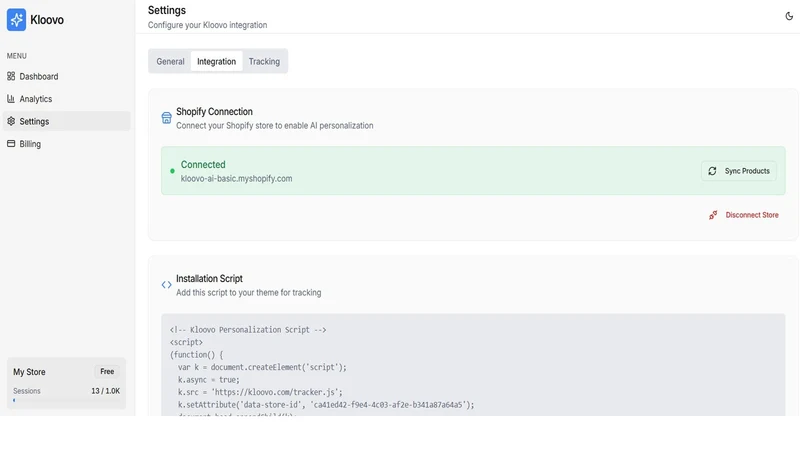Screen dimensions: 800x450
Task: Click the Sessions usage progress bar
Action: click(x=66, y=401)
